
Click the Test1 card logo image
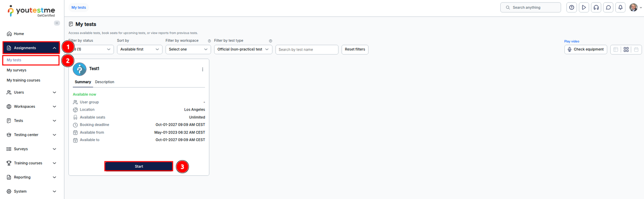coord(80,69)
